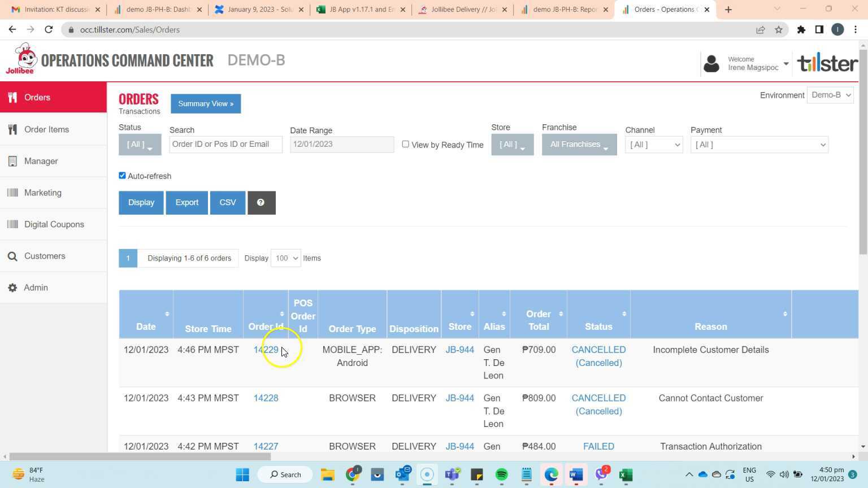The image size is (868, 488).
Task: Reload the page using refresh icon
Action: pos(49,30)
